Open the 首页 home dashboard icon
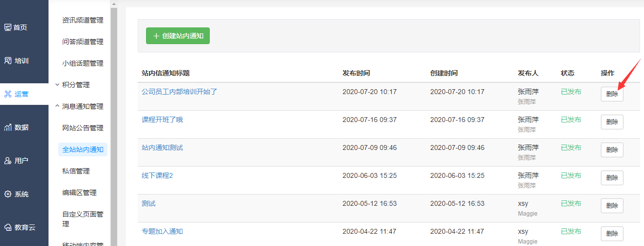Viewport: 644px width, 246px height. (8, 27)
